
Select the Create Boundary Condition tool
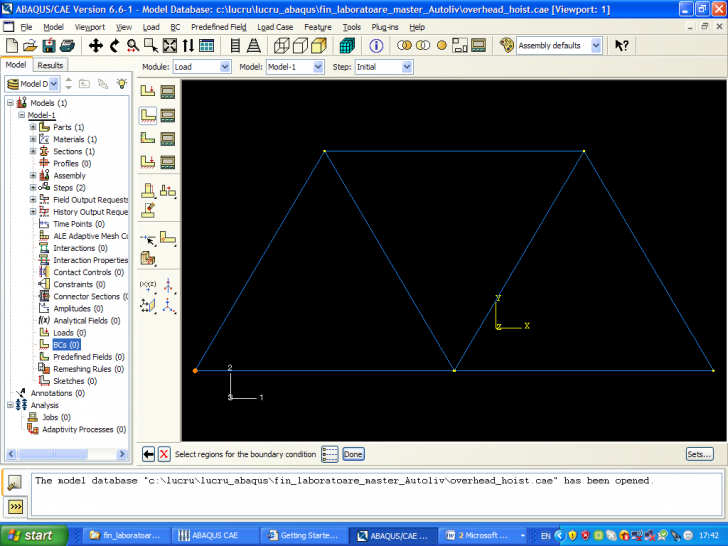pyautogui.click(x=148, y=115)
